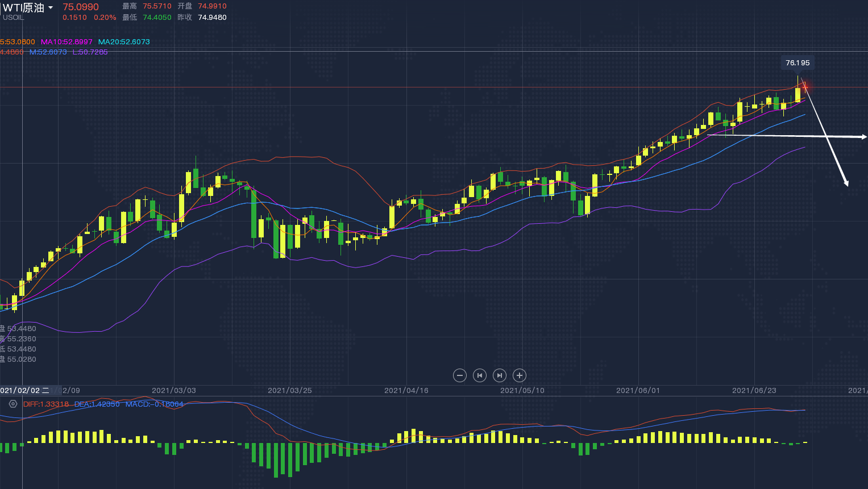Image resolution: width=868 pixels, height=489 pixels.
Task: Open MACD indicator settings hexagon icon
Action: tap(13, 404)
